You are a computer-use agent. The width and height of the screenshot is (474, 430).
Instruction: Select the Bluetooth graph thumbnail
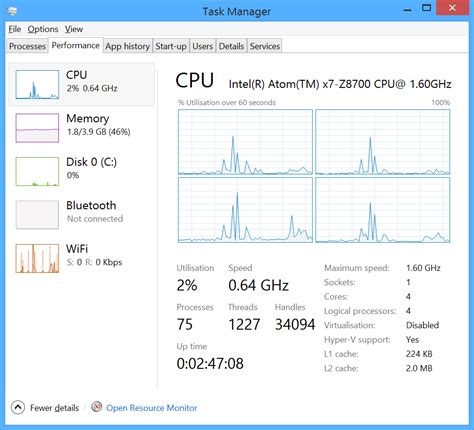[x=37, y=215]
